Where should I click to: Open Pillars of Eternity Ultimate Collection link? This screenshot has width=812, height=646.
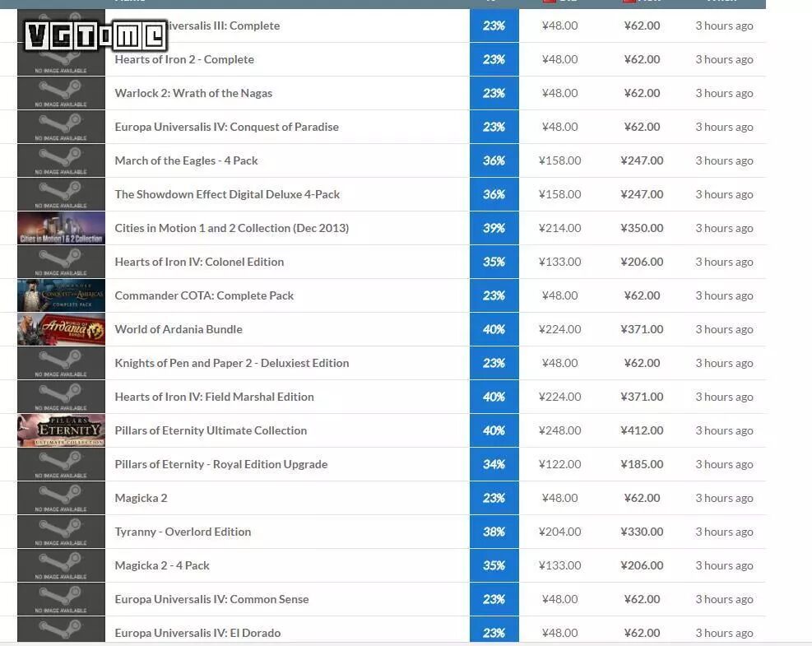[211, 430]
